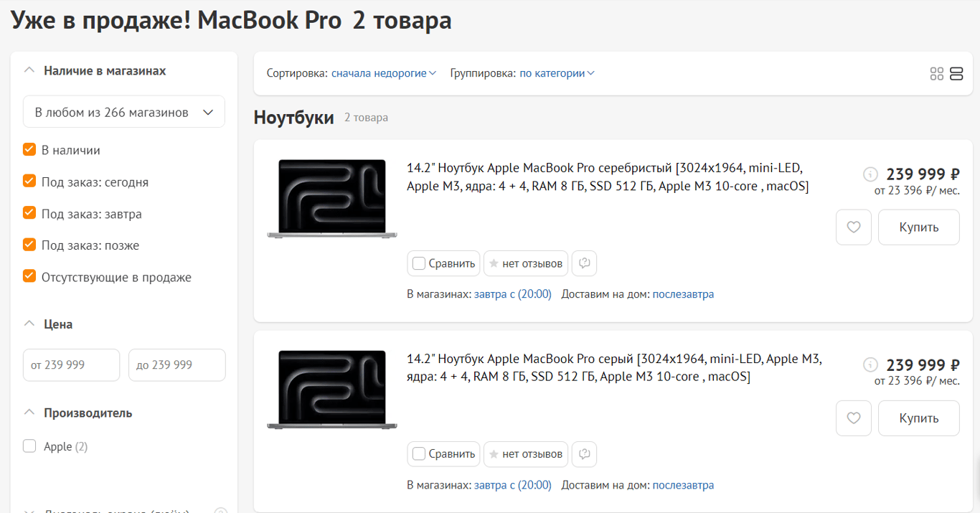Open price info icon for gray MacBook

pos(870,364)
